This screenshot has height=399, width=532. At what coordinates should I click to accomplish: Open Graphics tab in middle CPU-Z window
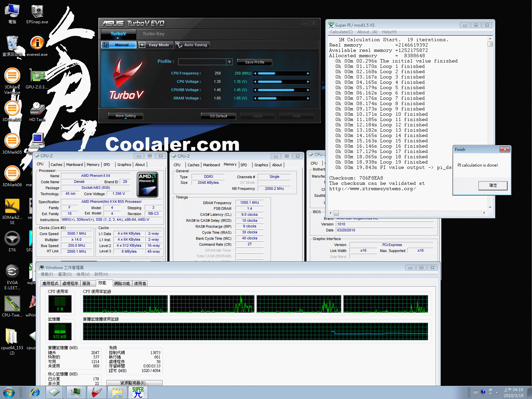pos(261,165)
